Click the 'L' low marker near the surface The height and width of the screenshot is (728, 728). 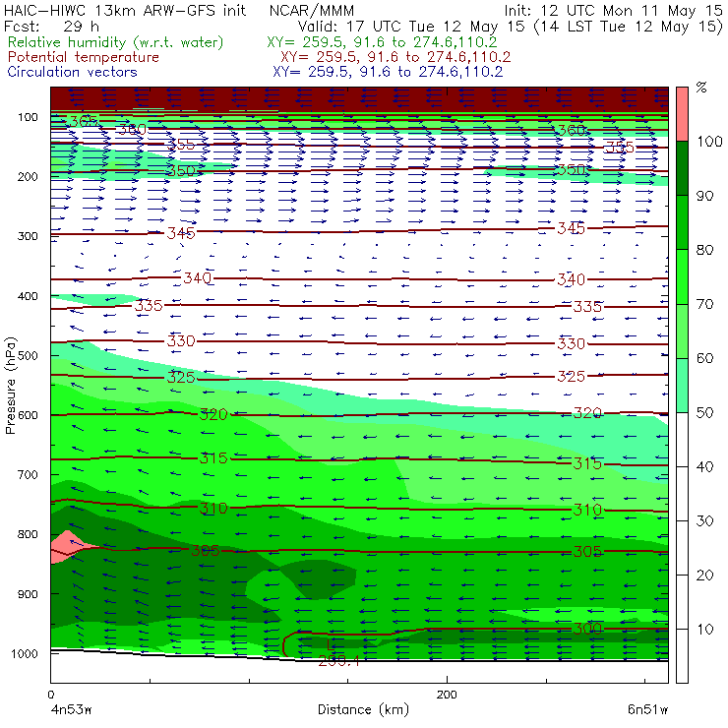point(330,644)
